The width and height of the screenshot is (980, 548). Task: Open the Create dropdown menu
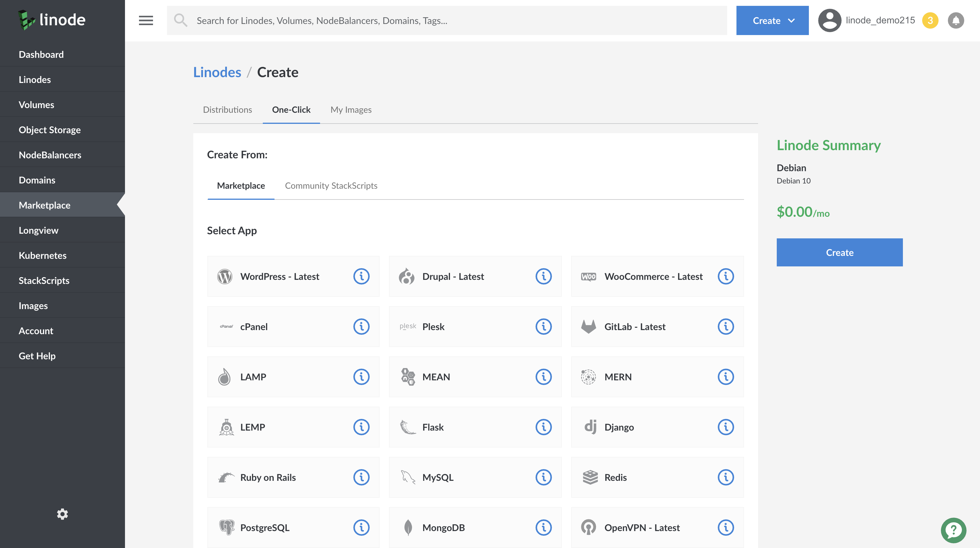pos(772,20)
